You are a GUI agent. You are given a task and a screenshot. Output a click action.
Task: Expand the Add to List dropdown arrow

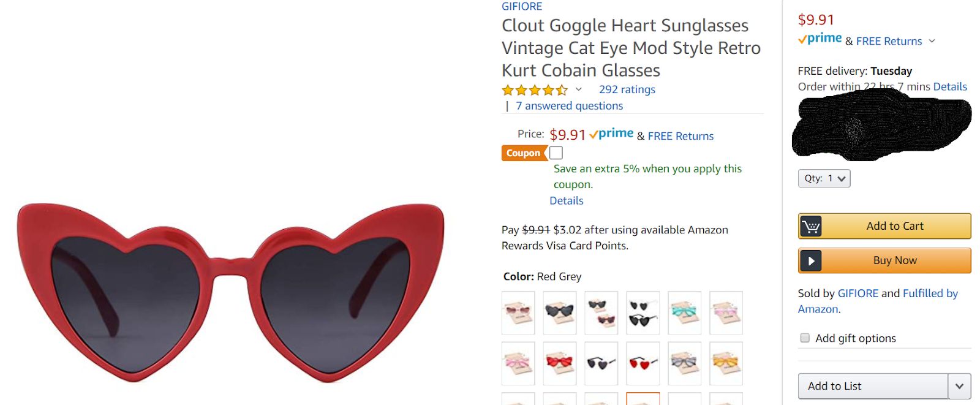coord(959,386)
